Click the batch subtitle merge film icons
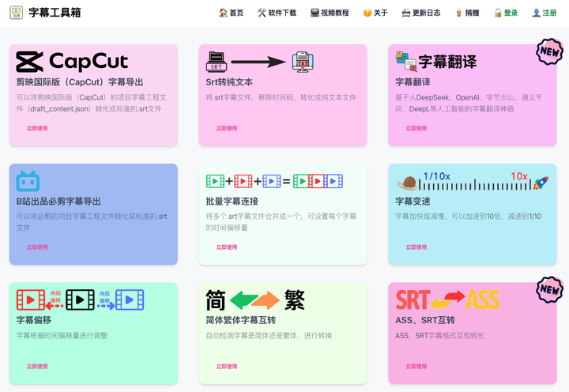 pyautogui.click(x=273, y=181)
